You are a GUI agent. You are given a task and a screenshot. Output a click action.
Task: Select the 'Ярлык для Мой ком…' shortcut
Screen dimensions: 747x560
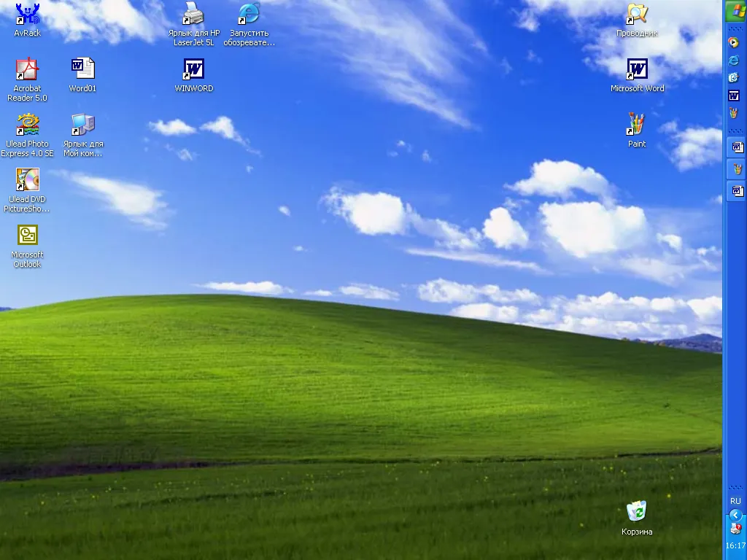(x=83, y=135)
